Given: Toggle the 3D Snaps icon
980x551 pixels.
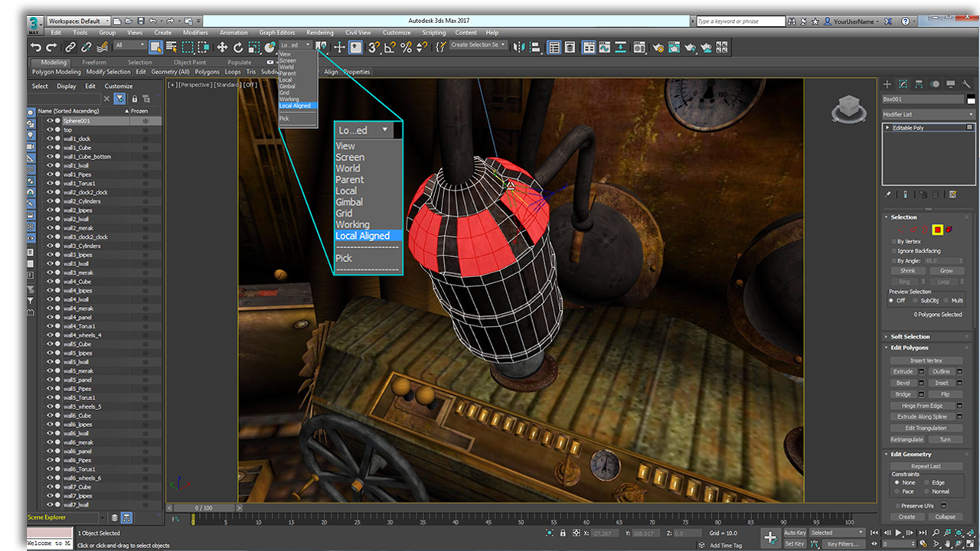Looking at the screenshot, I should click(374, 47).
